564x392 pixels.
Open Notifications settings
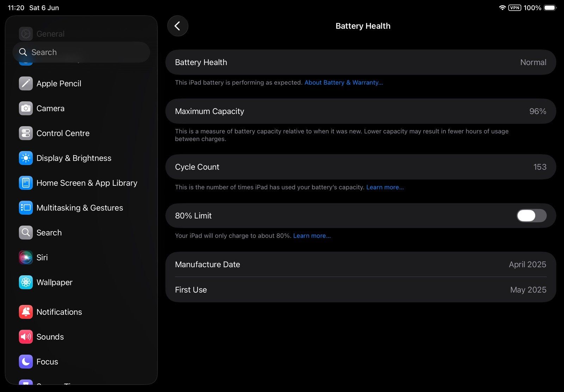pyautogui.click(x=81, y=312)
